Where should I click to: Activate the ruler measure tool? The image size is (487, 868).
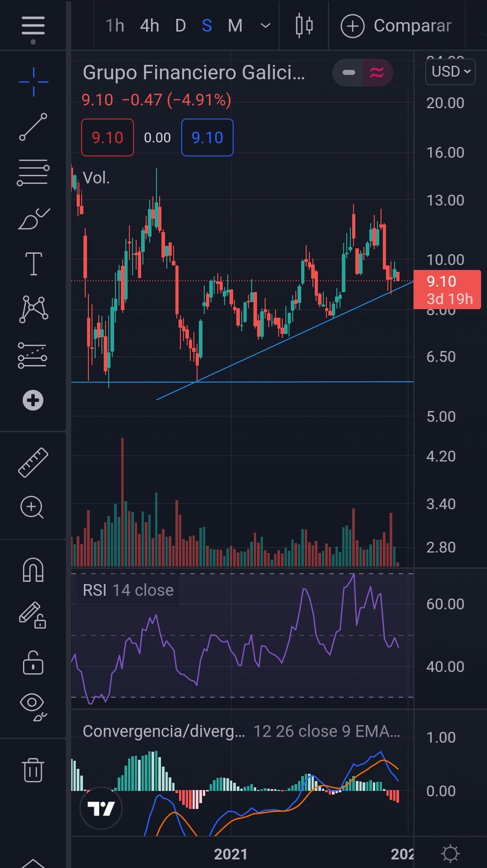click(x=33, y=462)
